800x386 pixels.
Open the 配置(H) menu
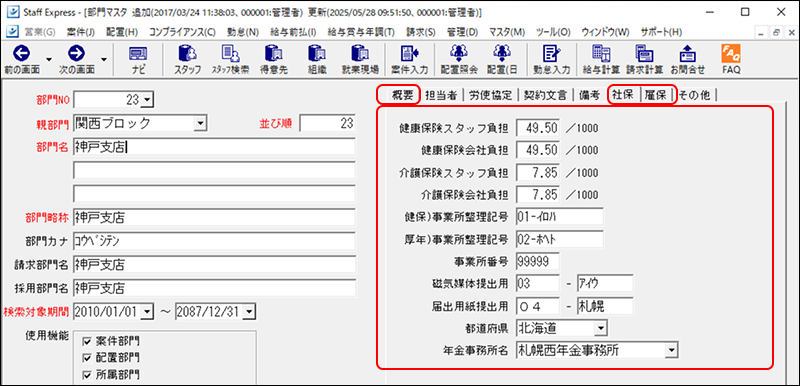tap(122, 32)
